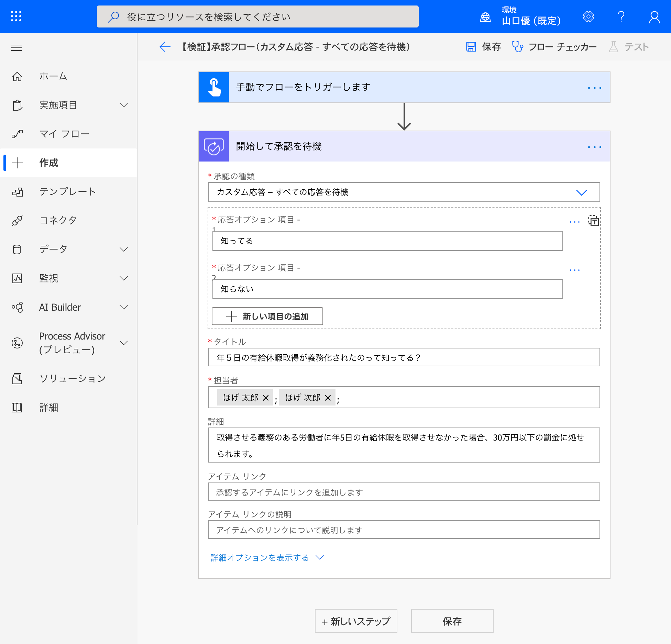Save the flow using the save icon
This screenshot has width=671, height=644.
[x=471, y=47]
